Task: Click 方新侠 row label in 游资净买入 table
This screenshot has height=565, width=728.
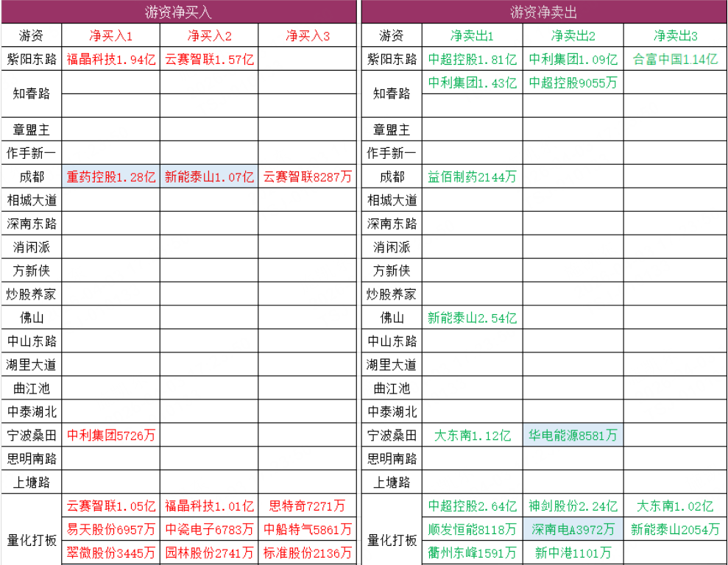Action: point(32,271)
